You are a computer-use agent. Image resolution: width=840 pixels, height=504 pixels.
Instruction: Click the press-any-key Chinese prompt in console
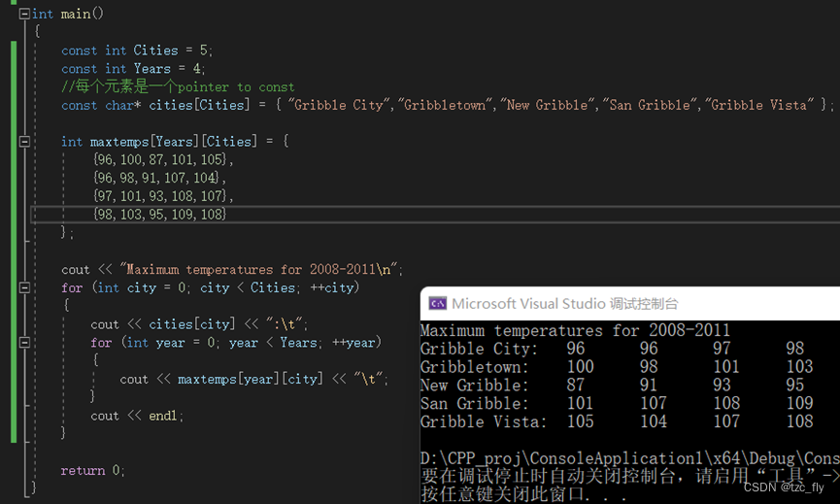click(524, 493)
